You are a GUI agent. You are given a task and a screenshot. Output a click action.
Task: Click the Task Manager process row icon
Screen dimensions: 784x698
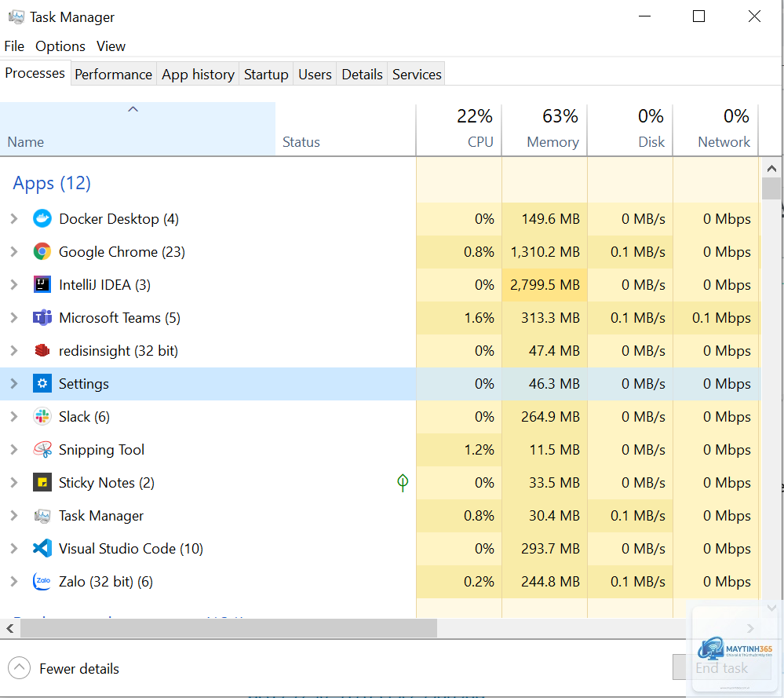[x=42, y=516]
